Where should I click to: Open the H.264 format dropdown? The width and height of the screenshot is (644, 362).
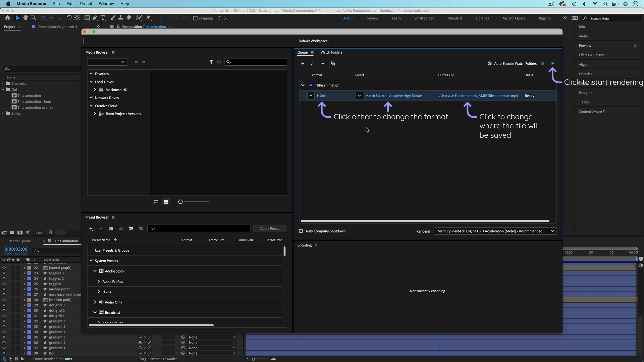tap(311, 96)
